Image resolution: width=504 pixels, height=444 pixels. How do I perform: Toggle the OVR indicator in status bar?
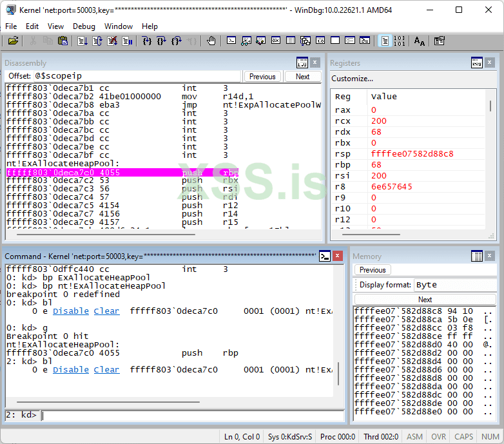click(438, 436)
